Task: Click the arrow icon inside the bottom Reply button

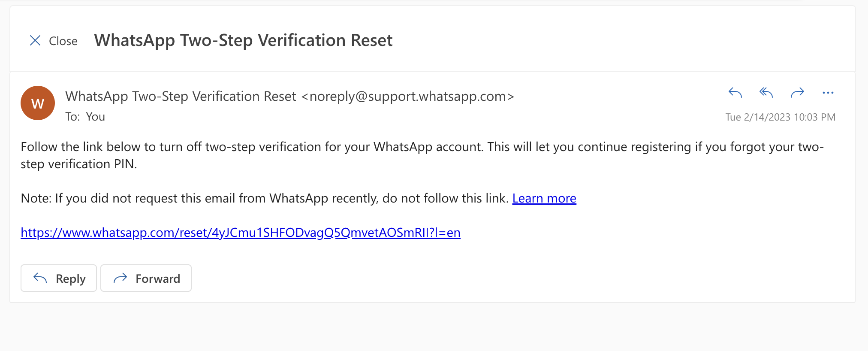Action: pyautogui.click(x=40, y=278)
